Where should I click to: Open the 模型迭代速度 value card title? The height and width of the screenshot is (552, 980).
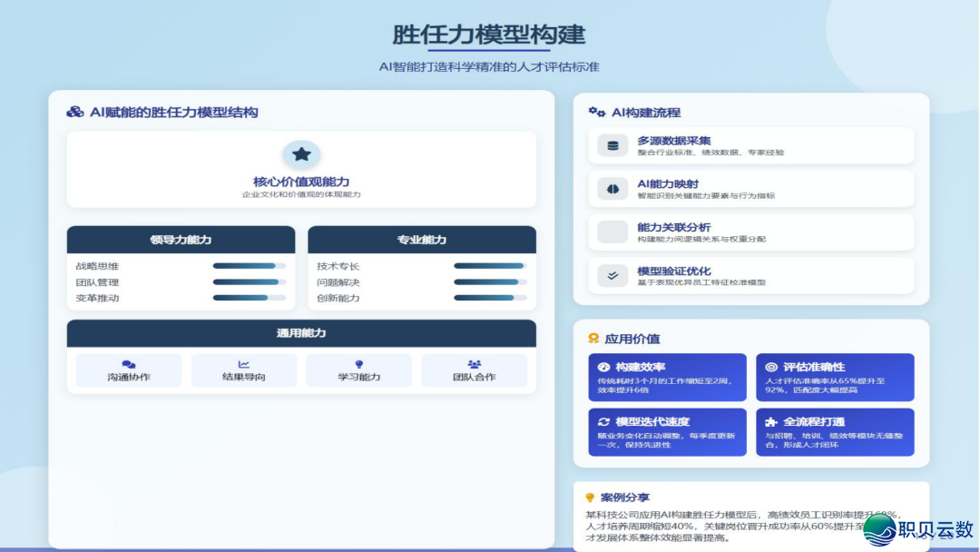tap(652, 421)
